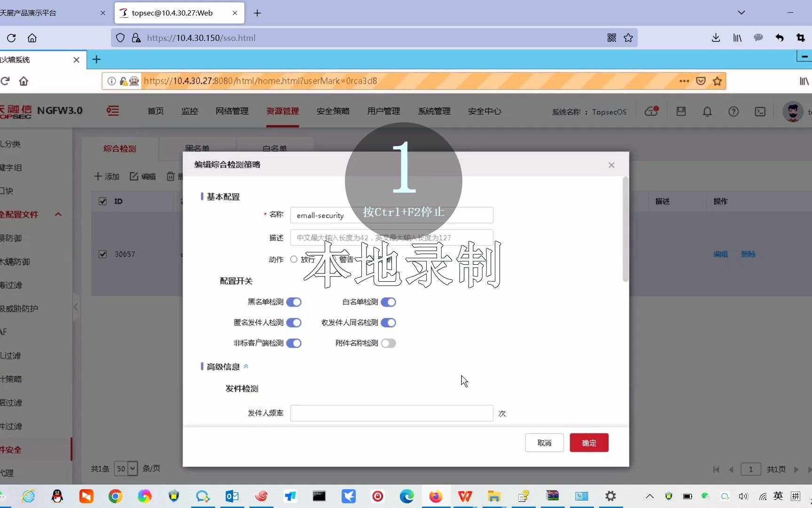Bookmark the inner page with star icon
Screen dimensions: 812x508
(717, 81)
